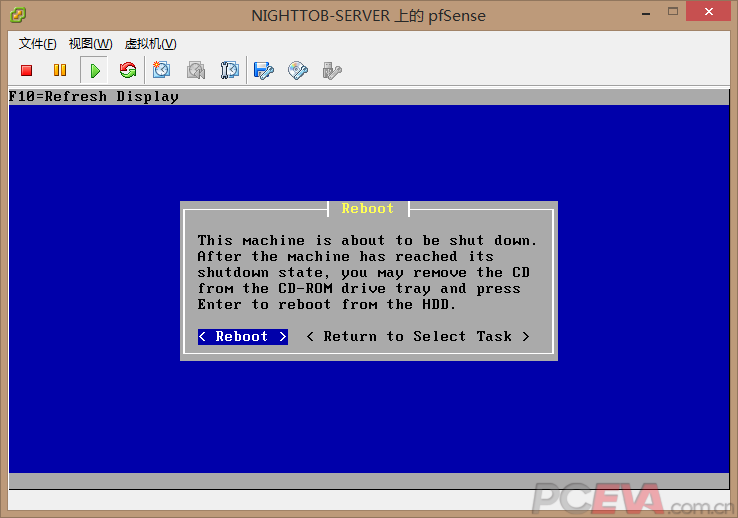Select the highlighted Reboot option
Viewport: 738px width, 518px height.
point(242,337)
